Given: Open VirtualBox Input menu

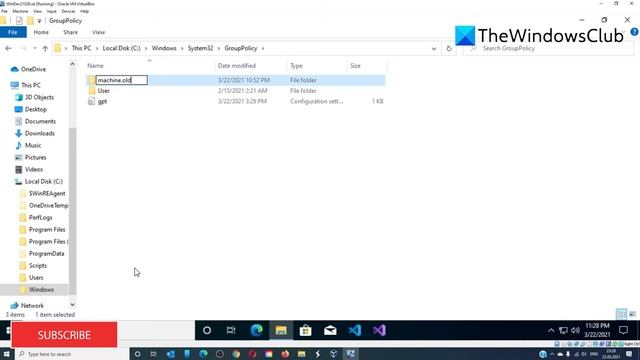Looking at the screenshot, I should click(51, 11).
